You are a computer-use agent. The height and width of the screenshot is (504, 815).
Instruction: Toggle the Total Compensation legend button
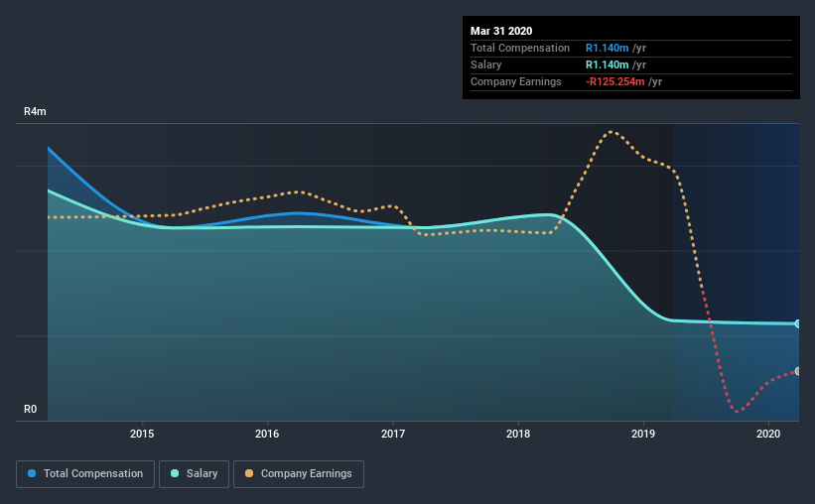click(85, 474)
